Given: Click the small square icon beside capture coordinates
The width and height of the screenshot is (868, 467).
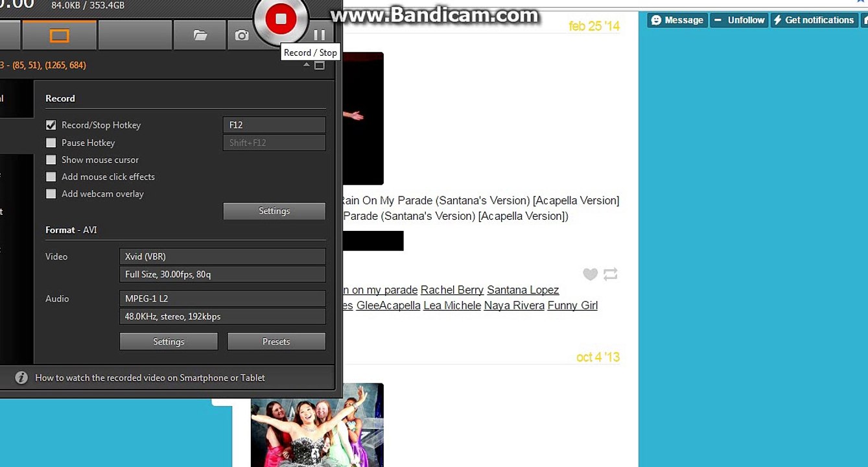Looking at the screenshot, I should point(320,65).
